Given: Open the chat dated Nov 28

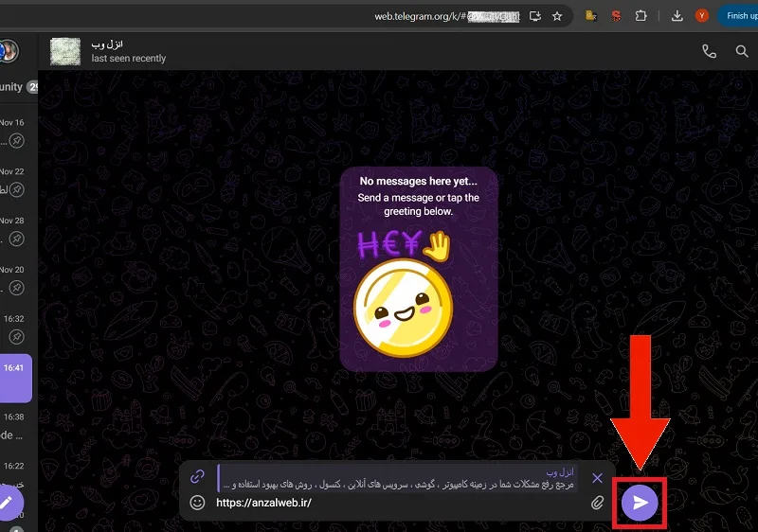Looking at the screenshot, I should pos(16,230).
